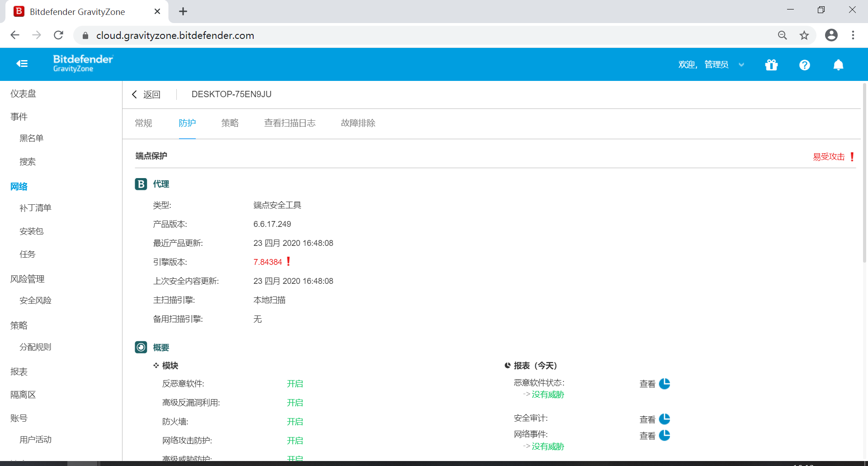This screenshot has height=466, width=868.
Task: Click the 报表（今天）heading icon
Action: click(x=508, y=365)
